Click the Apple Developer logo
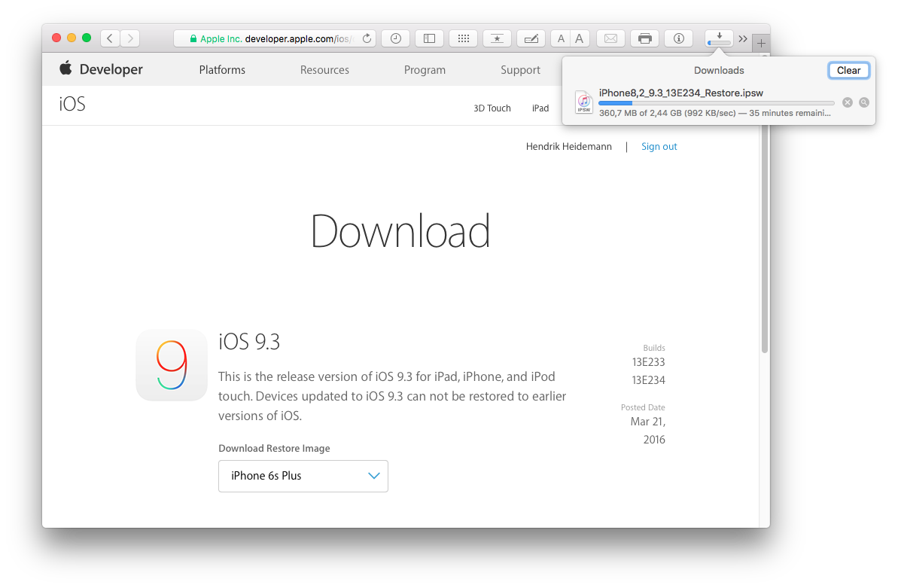898x588 pixels. tap(101, 69)
